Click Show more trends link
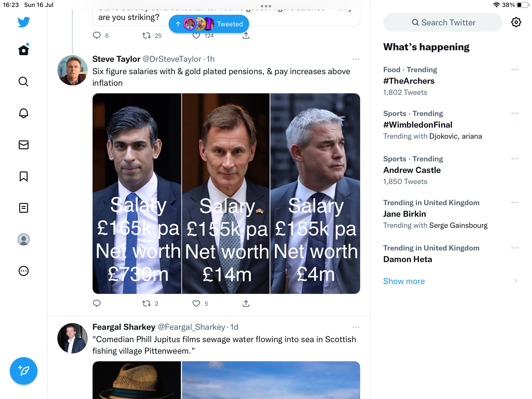Image resolution: width=532 pixels, height=399 pixels. point(404,281)
